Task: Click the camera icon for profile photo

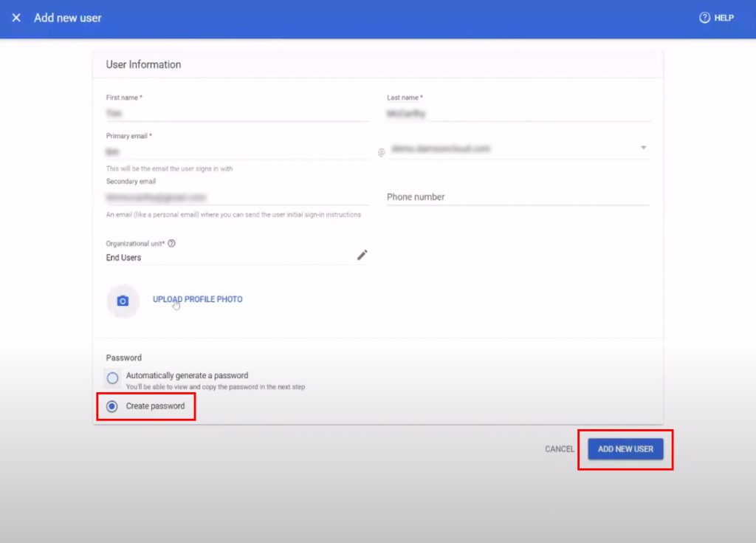Action: point(123,301)
